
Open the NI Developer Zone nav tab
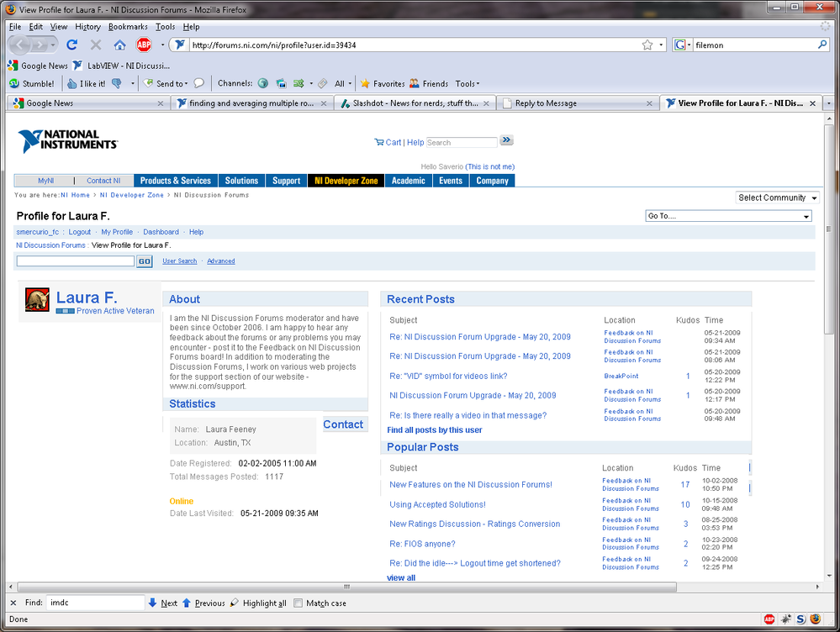click(346, 181)
